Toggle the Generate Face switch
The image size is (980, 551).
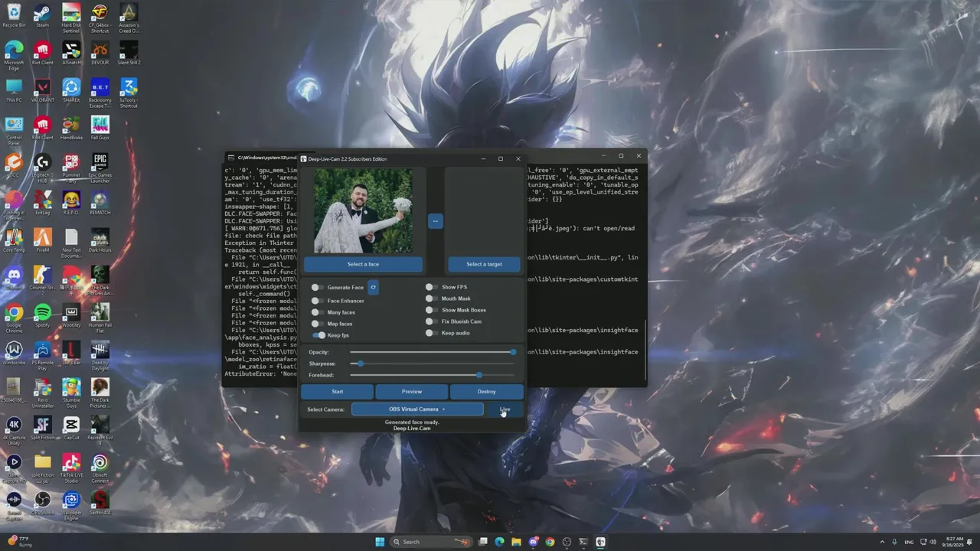coord(316,288)
